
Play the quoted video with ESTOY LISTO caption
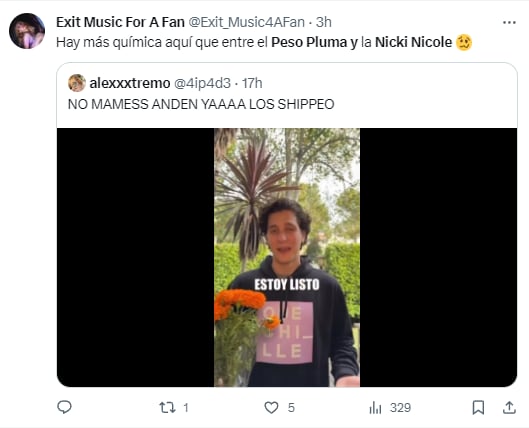(287, 257)
